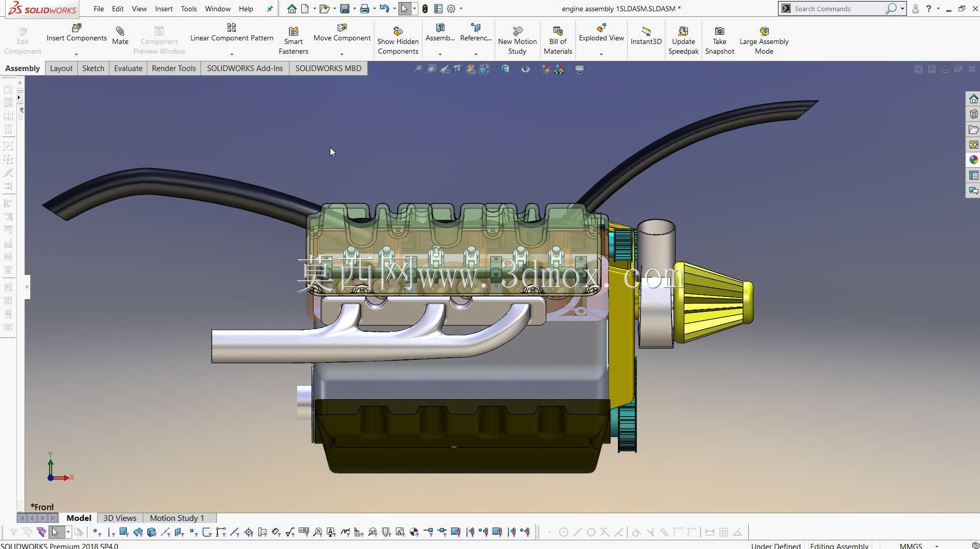Click the Mate tool icon
Viewport: 980px width, 549px height.
120,31
